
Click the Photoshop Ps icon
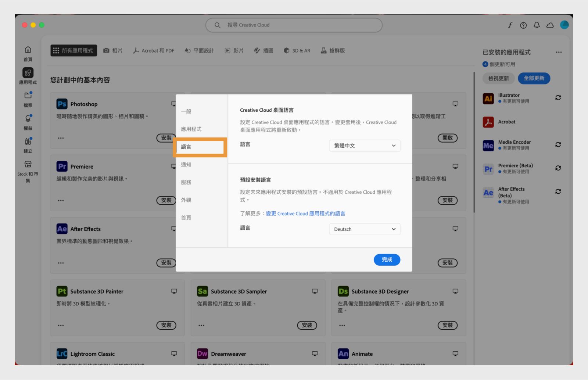pos(62,104)
